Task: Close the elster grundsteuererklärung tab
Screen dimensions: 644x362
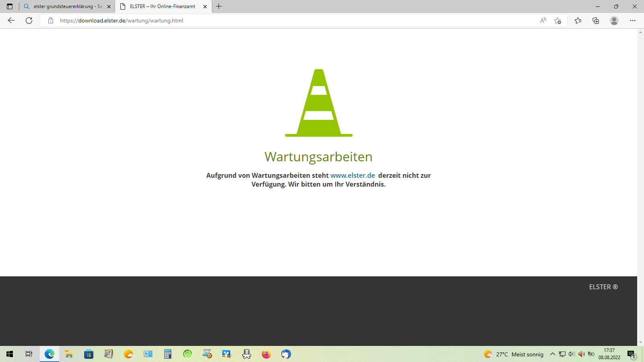Action: coord(109,6)
